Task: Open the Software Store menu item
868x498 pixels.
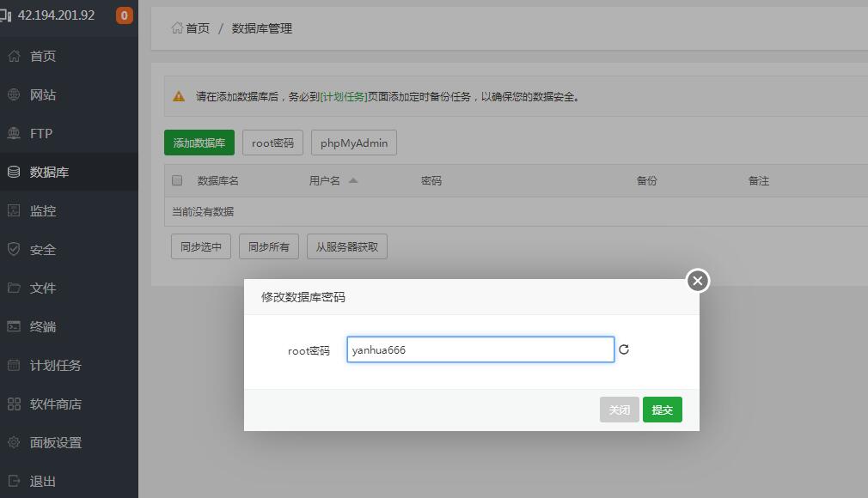Action: click(x=55, y=404)
